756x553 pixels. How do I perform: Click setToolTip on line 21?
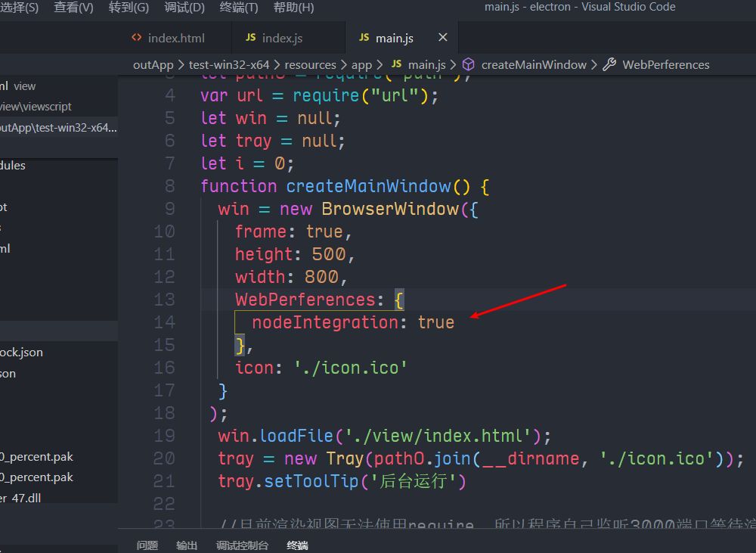[x=311, y=480]
